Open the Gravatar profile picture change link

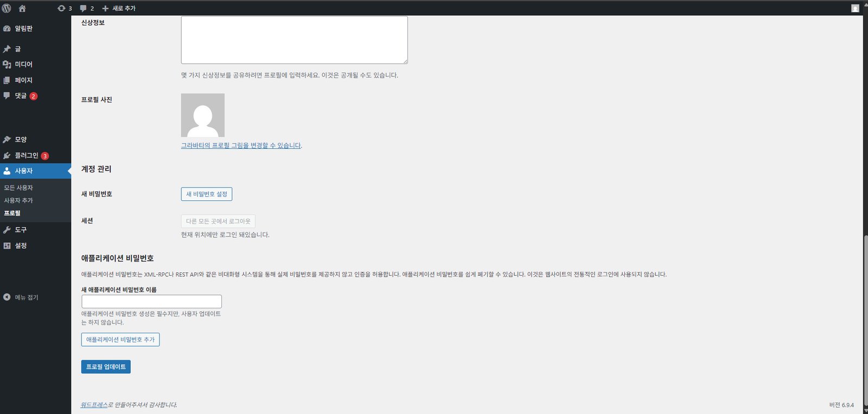tap(241, 145)
